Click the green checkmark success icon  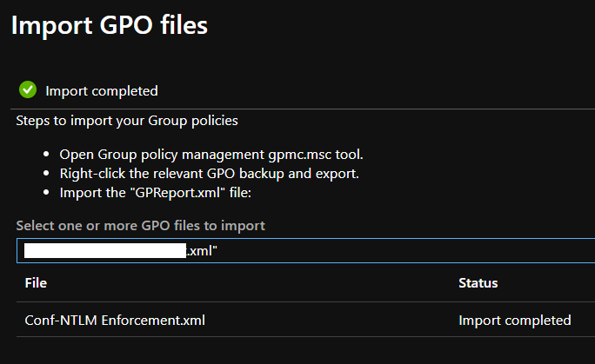(27, 89)
